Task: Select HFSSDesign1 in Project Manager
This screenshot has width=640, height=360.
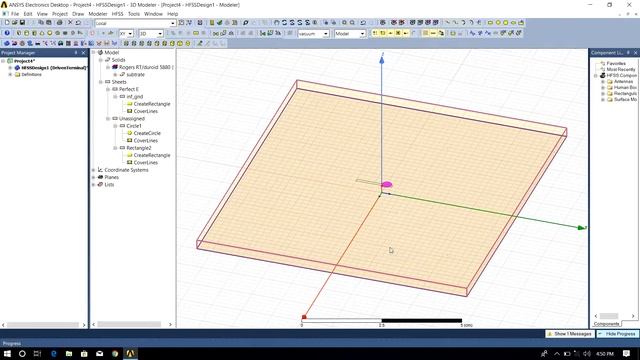Action: (x=54, y=67)
